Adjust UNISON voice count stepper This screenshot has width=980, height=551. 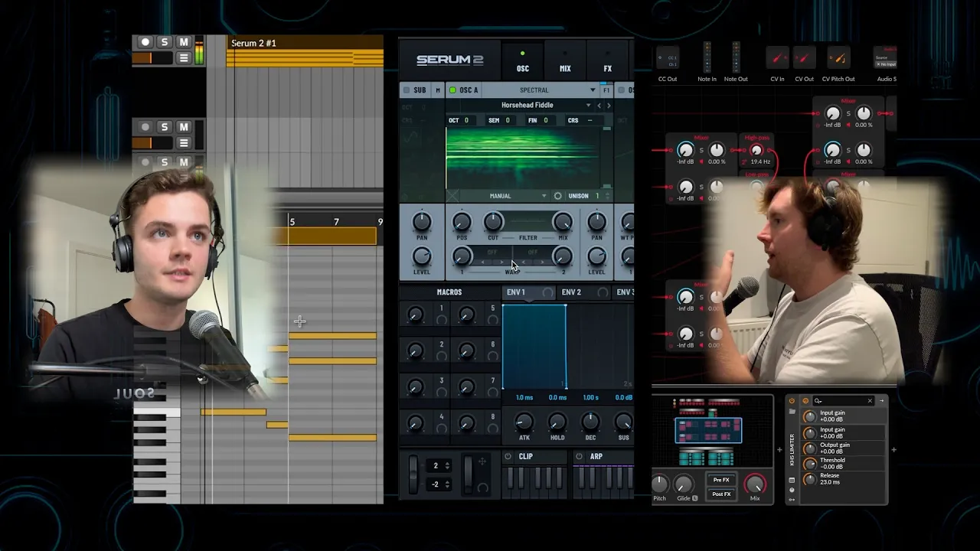click(608, 196)
